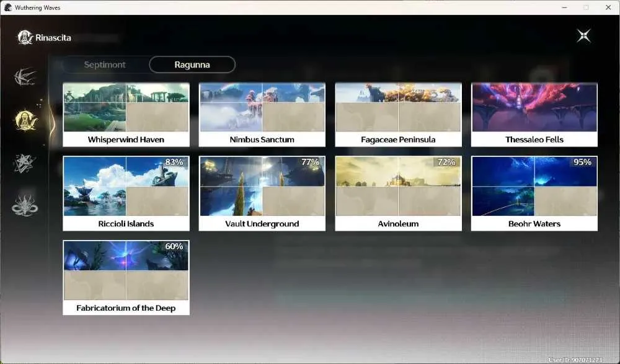Click the 72% progress value on Avinoleum
Screen dimensions: 620x364
click(x=446, y=162)
